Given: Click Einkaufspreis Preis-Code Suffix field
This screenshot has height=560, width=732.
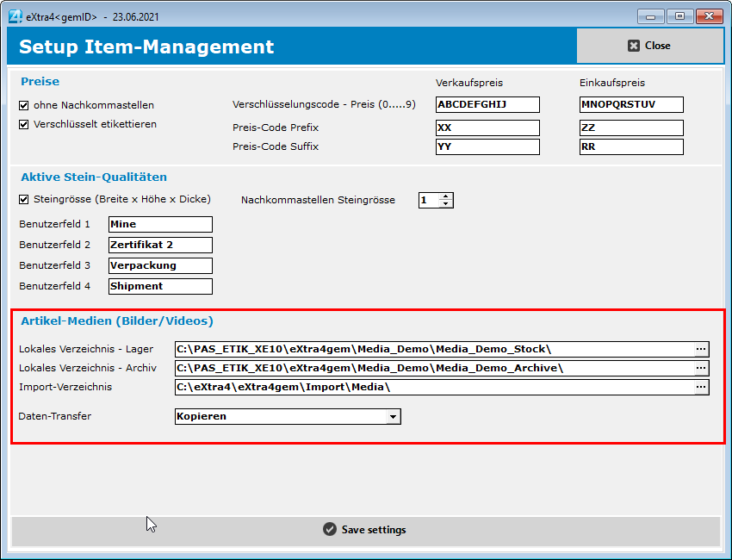Looking at the screenshot, I should click(x=631, y=147).
